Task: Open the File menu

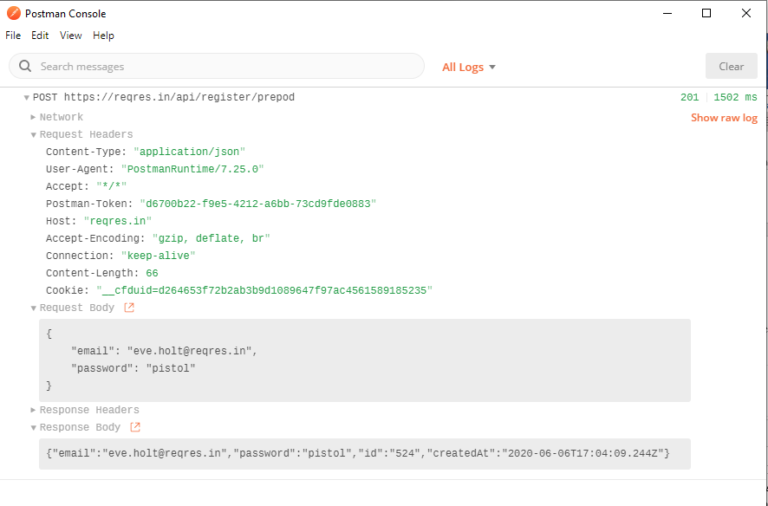Action: [x=13, y=35]
